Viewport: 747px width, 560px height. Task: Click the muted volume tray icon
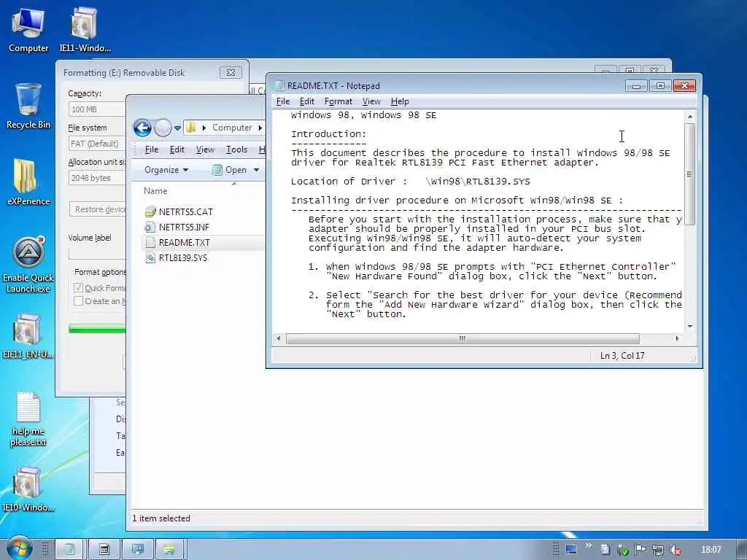tap(675, 550)
